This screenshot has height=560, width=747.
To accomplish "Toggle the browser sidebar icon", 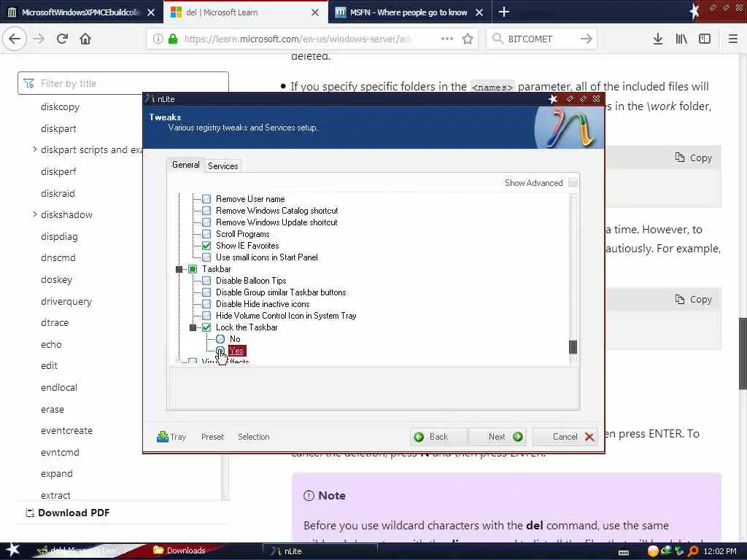I will coord(705,39).
